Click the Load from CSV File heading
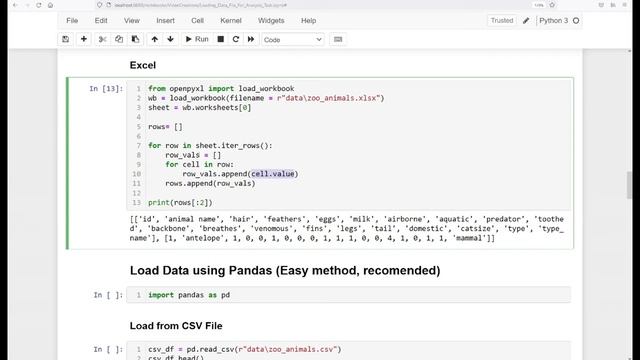 pos(176,326)
